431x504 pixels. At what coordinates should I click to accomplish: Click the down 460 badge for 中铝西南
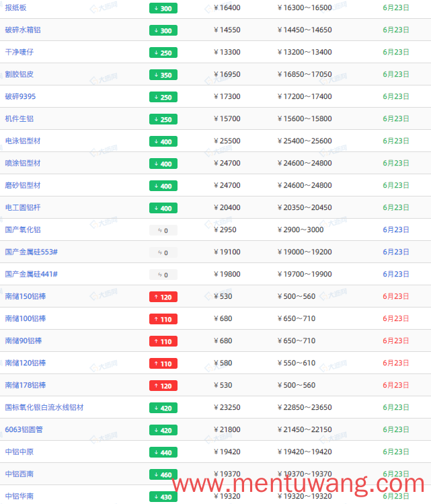(x=163, y=474)
